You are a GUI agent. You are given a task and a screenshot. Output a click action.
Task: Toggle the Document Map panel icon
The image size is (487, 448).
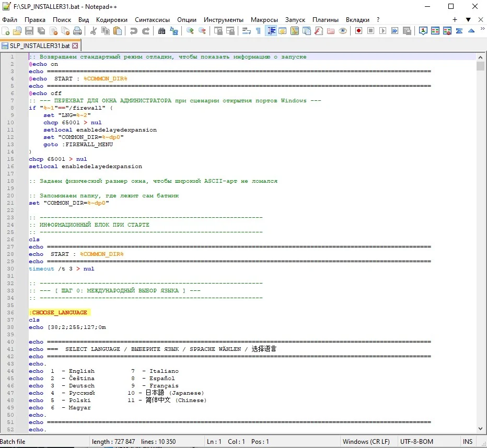295,31
